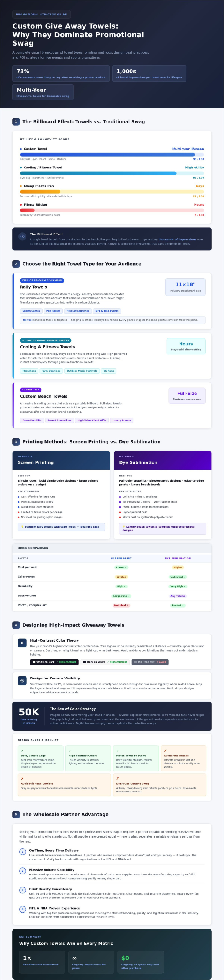
Task: Click the Billboard Effect info icon
Action: point(22,237)
